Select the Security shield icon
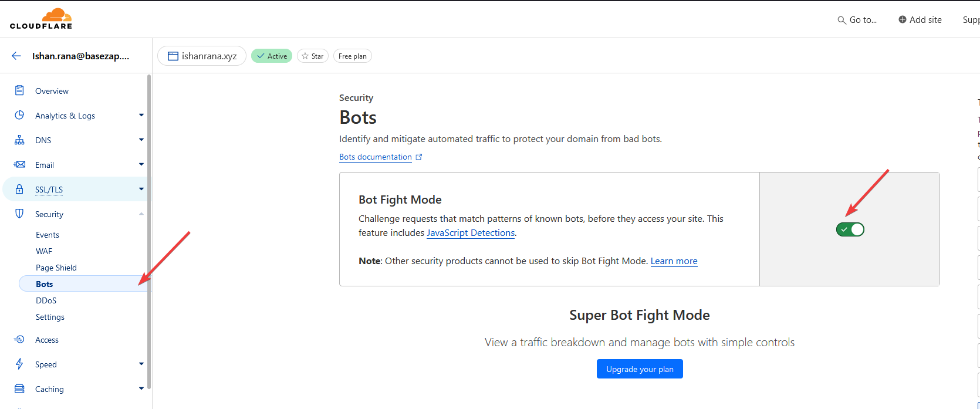Viewport: 980px width, 409px height. tap(19, 214)
